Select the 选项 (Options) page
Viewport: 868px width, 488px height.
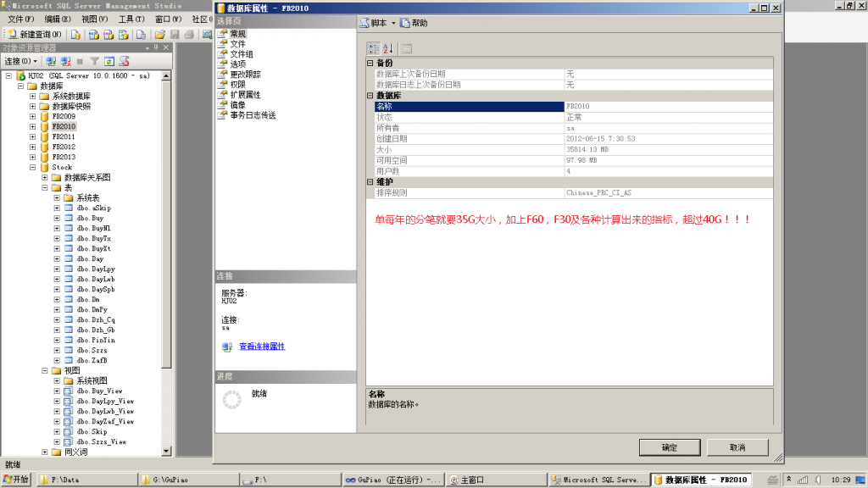(x=237, y=64)
